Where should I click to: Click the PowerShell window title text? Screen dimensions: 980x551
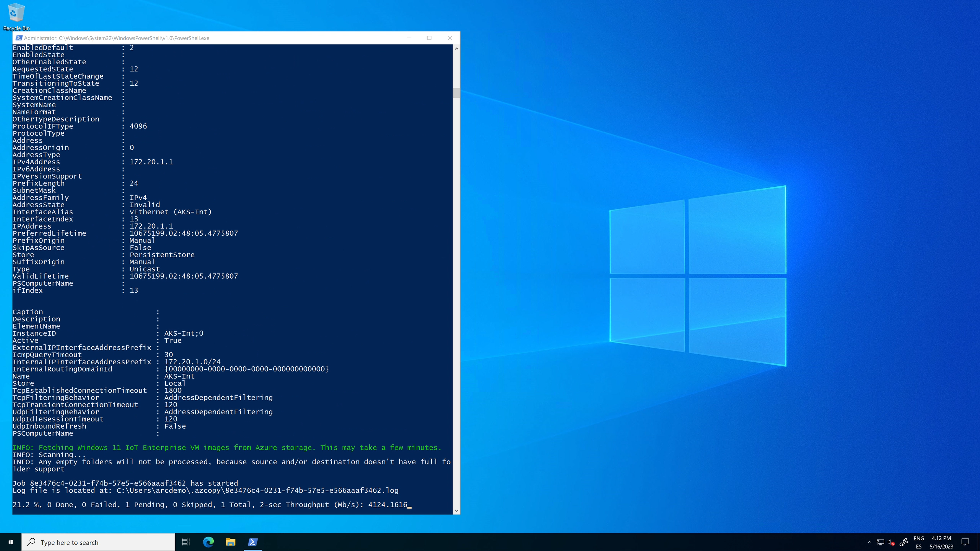tap(116, 38)
